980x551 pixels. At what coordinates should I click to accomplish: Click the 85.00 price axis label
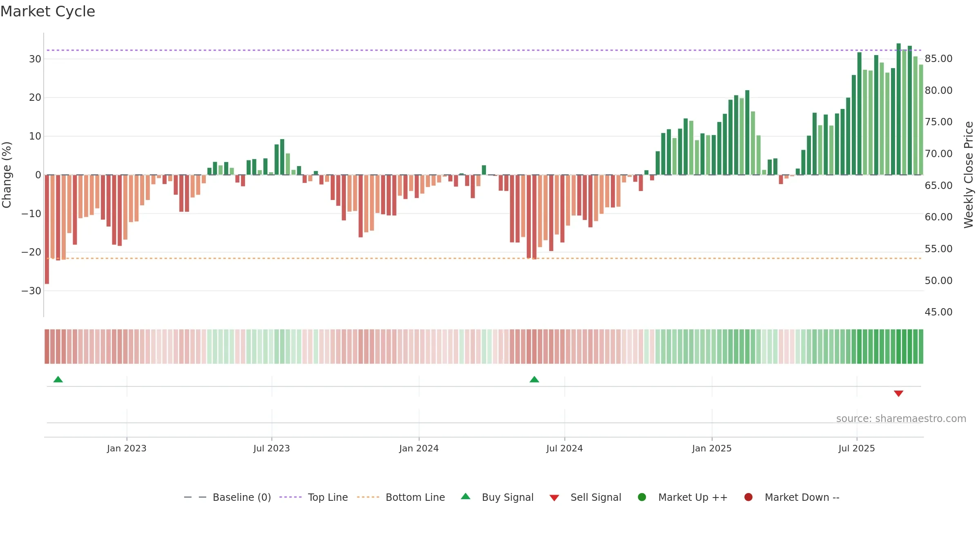click(x=938, y=59)
